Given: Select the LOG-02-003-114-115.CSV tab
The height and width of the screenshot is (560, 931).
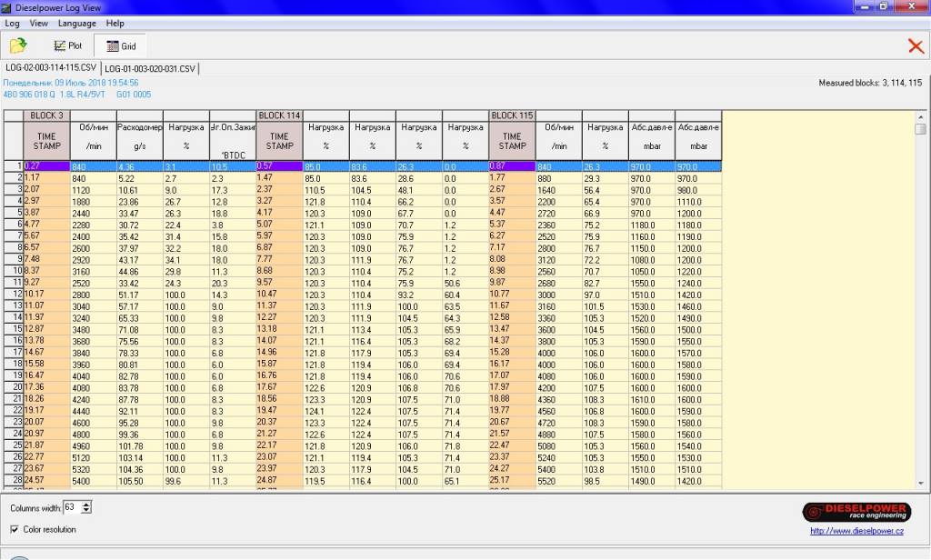Looking at the screenshot, I should 51,68.
